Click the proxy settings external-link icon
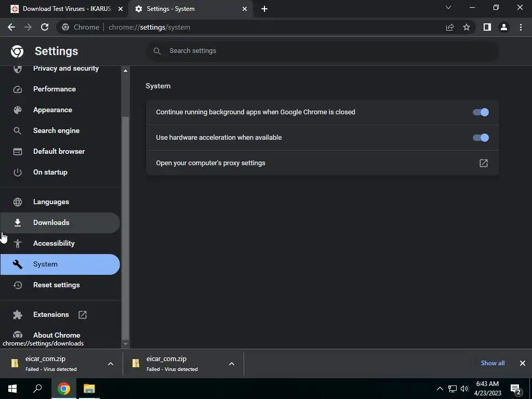 [484, 163]
